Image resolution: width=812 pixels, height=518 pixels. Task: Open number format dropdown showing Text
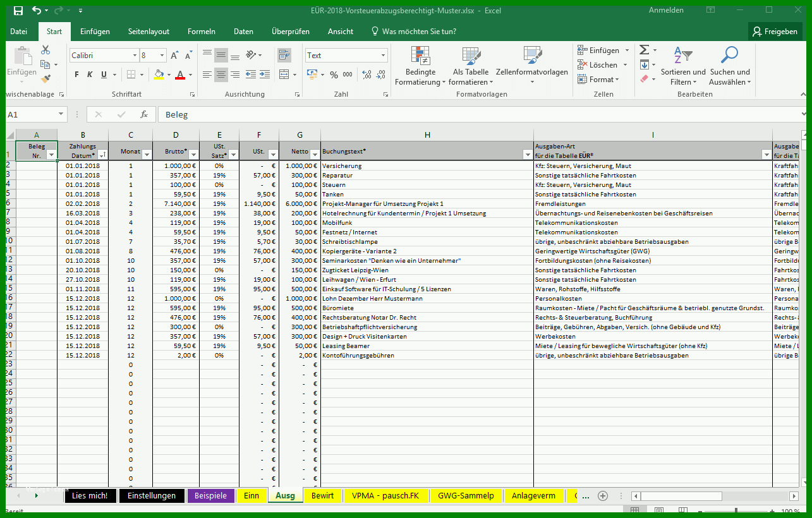383,56
